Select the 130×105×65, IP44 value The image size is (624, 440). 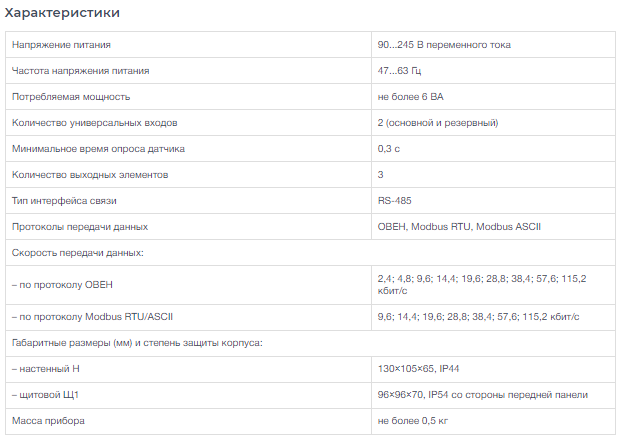tap(418, 369)
